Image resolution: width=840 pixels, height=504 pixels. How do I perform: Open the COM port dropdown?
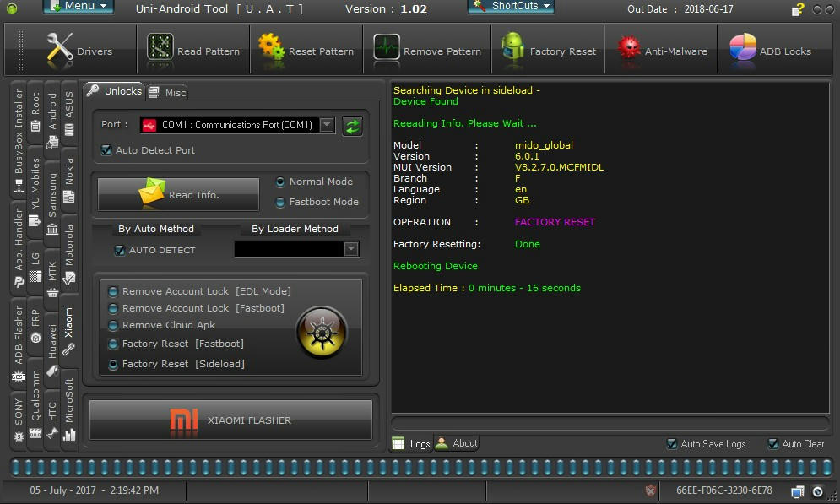[x=326, y=125]
